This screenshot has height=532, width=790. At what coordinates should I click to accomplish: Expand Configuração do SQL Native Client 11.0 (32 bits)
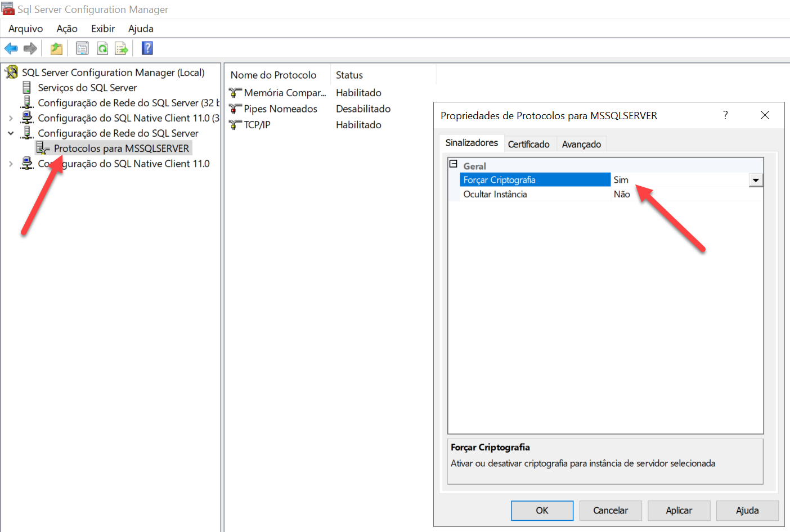click(x=11, y=118)
